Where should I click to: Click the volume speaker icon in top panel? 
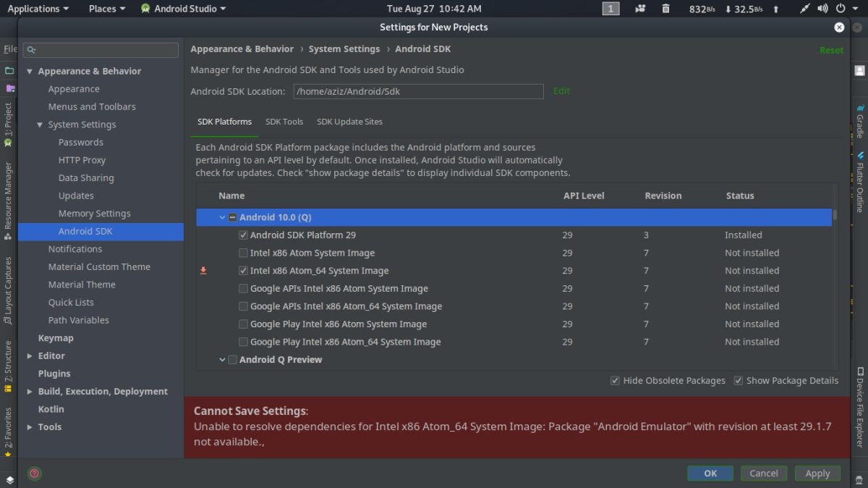tap(823, 9)
